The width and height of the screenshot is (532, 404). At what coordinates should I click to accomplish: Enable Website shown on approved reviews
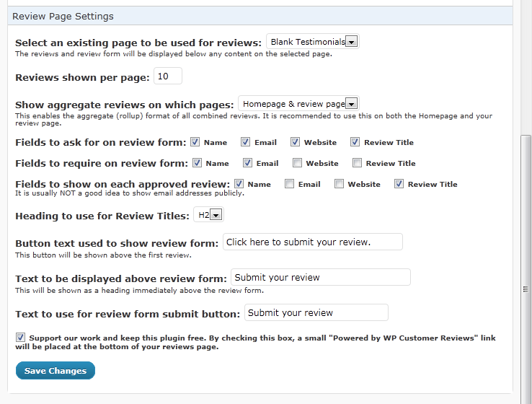tap(339, 184)
